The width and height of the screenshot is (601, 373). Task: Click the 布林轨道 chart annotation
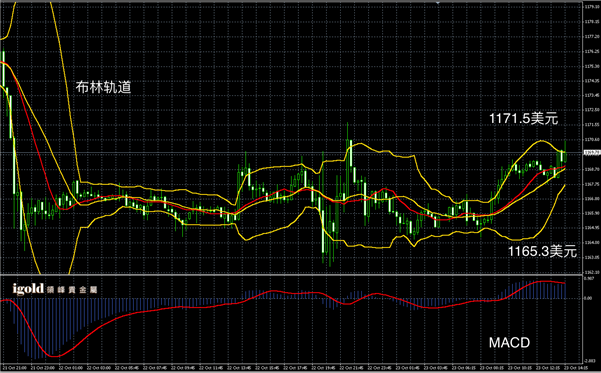(103, 87)
